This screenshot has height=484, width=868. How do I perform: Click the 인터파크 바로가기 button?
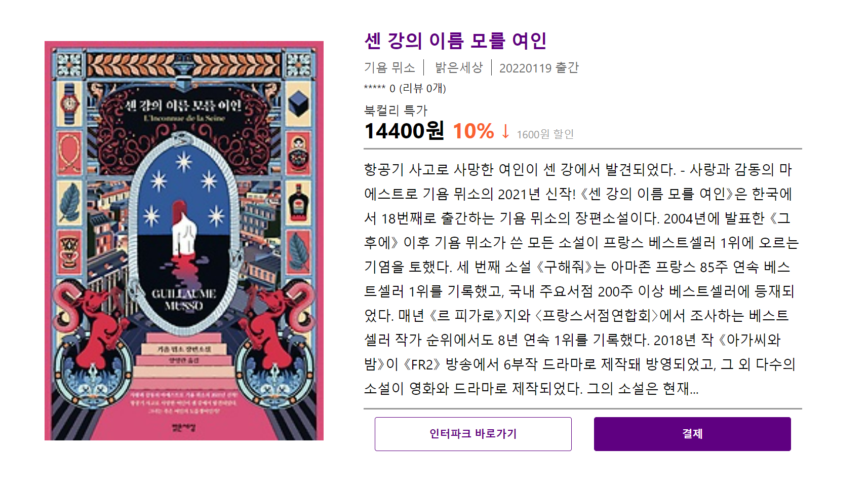[x=473, y=434]
